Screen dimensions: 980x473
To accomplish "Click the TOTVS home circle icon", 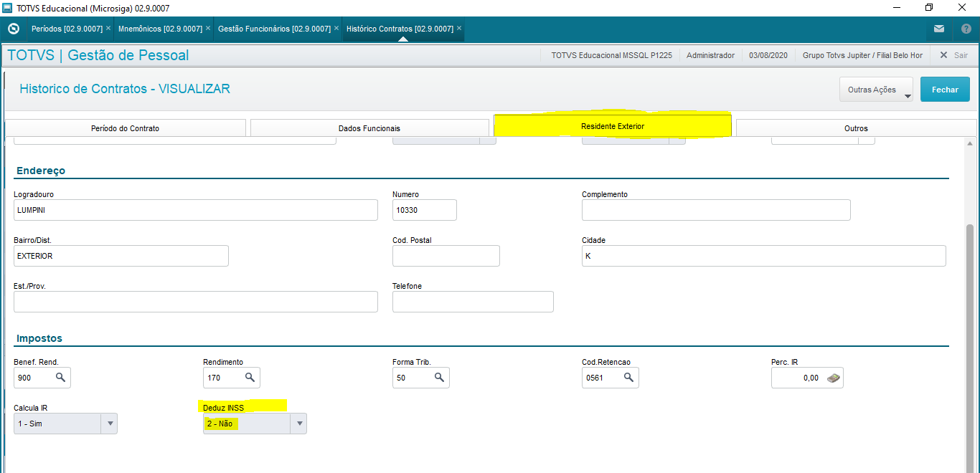I will click(x=12, y=29).
